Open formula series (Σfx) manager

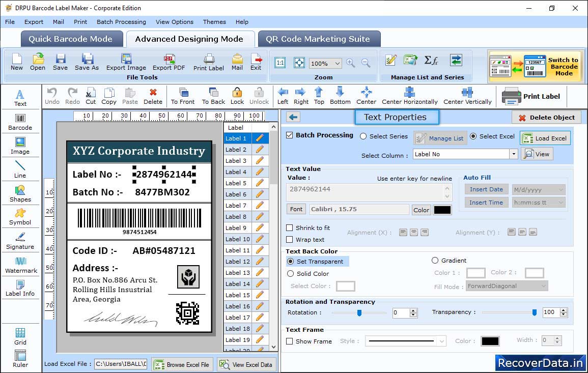point(431,61)
